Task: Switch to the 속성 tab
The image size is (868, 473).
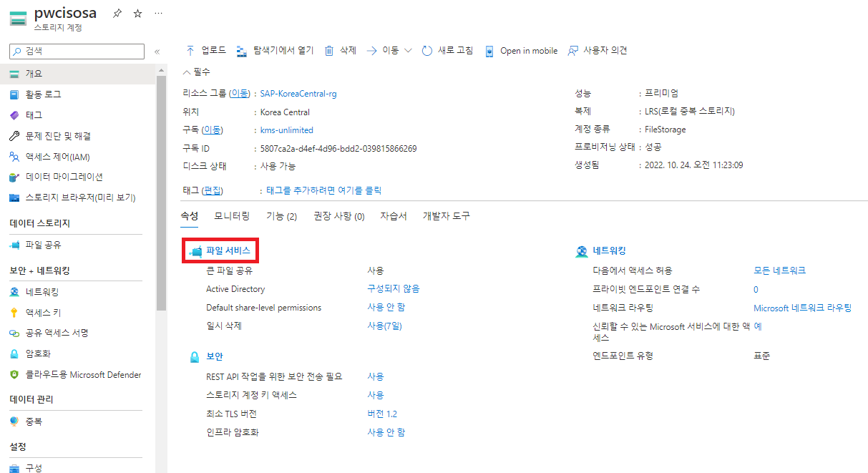Action: coord(190,216)
